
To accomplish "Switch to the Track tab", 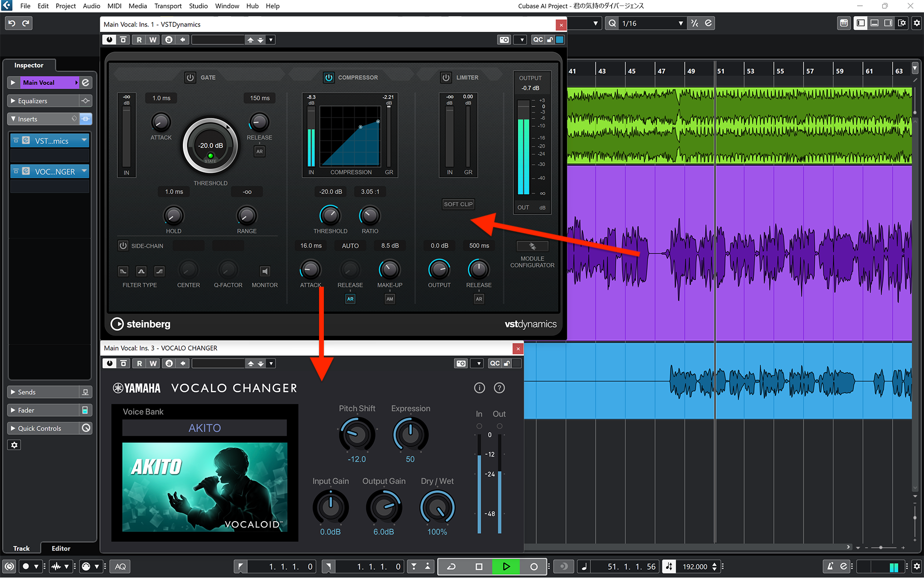I will click(x=21, y=548).
